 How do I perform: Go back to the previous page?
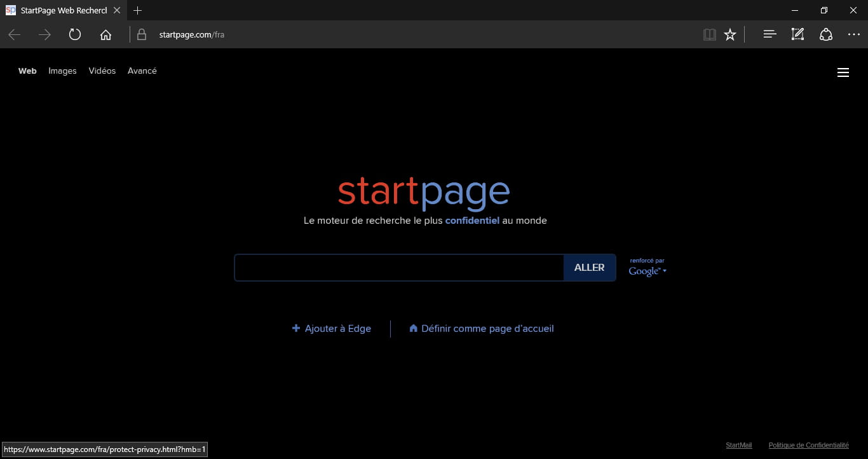[x=14, y=35]
